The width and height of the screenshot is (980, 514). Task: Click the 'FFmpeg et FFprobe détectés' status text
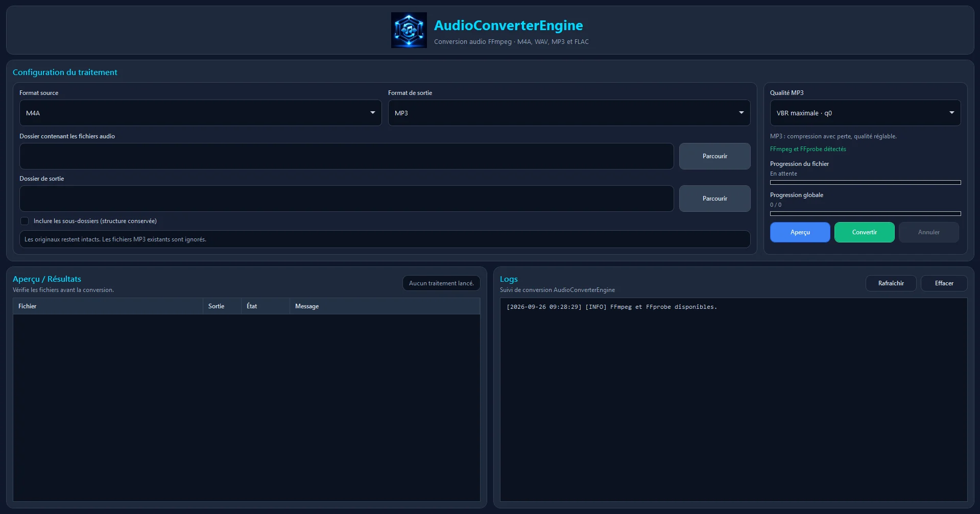pyautogui.click(x=808, y=149)
